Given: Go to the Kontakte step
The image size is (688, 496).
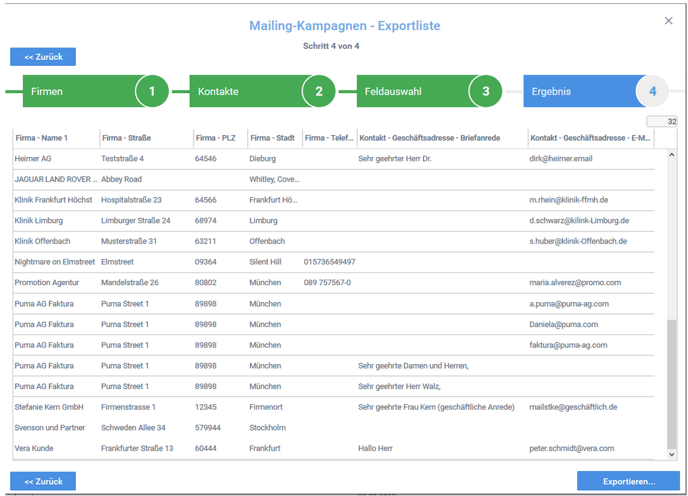Looking at the screenshot, I should (247, 91).
